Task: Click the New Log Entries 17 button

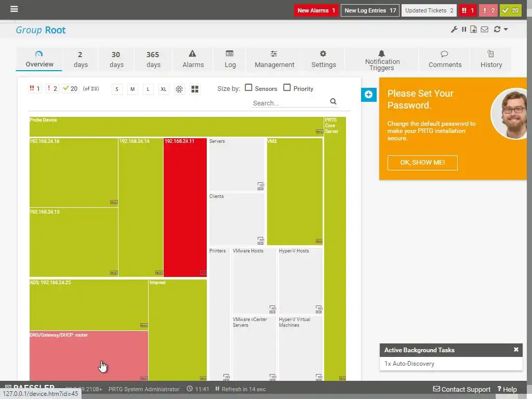Action: pos(370,10)
